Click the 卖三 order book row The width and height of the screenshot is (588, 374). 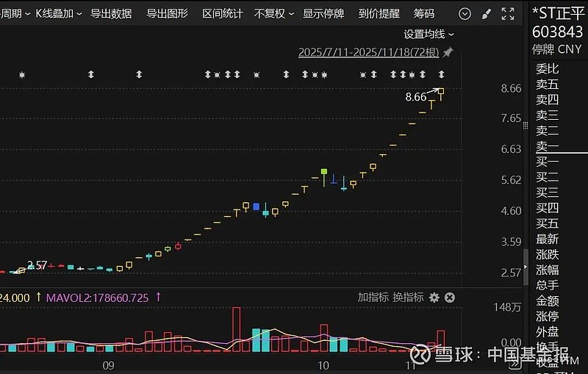point(547,115)
